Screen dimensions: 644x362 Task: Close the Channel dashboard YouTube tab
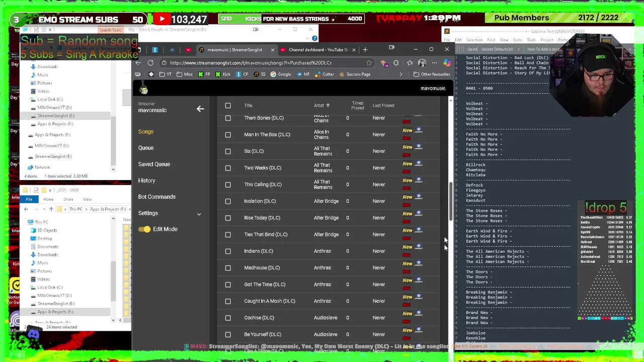[x=354, y=50]
